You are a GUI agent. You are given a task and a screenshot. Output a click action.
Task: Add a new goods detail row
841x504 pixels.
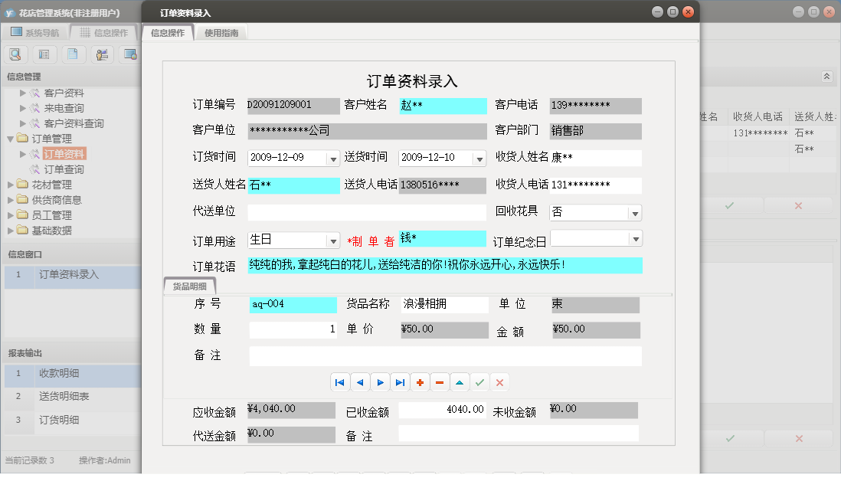pyautogui.click(x=420, y=381)
